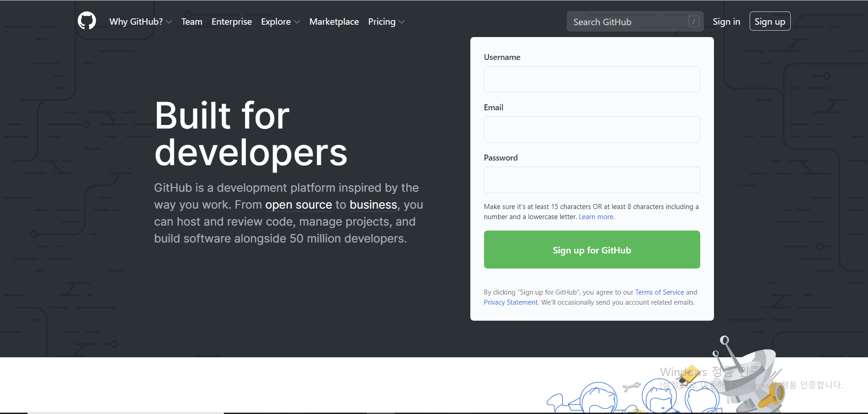868x414 pixels.
Task: Focus the Password input field
Action: coord(592,180)
